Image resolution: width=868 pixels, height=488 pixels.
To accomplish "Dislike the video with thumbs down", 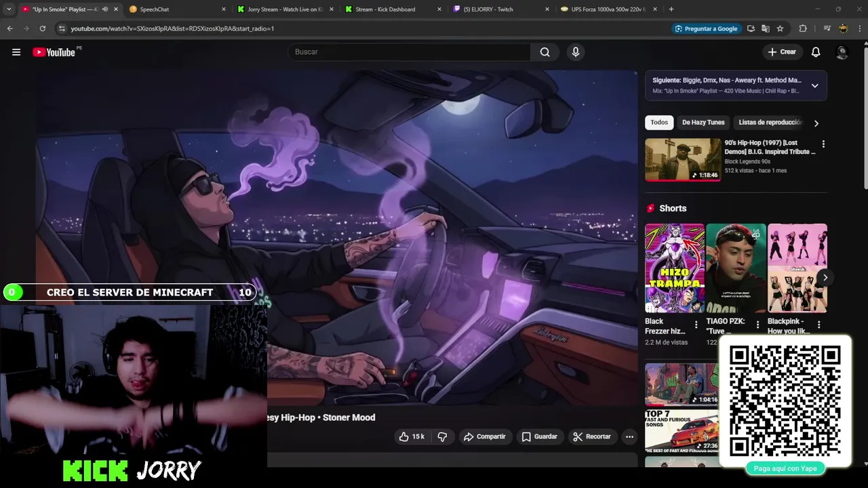I will tap(442, 436).
